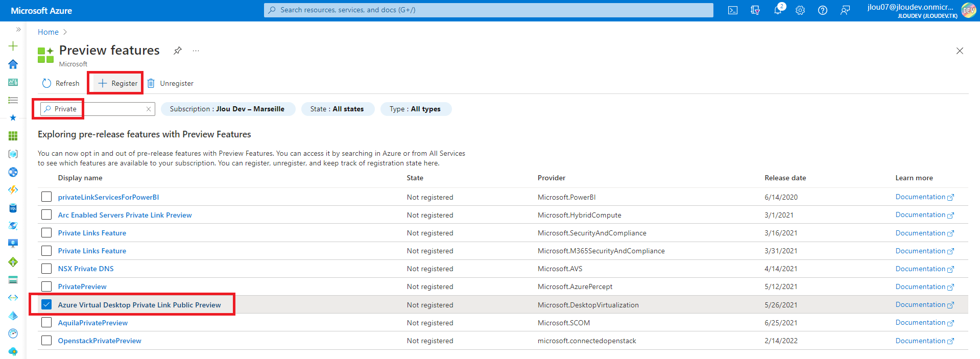Sort by Provider column header
Viewport: 980px width, 359px height.
point(551,178)
